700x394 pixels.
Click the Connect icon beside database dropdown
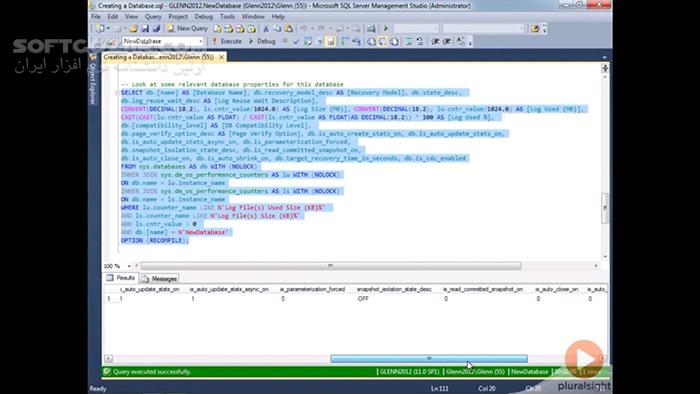[99, 41]
